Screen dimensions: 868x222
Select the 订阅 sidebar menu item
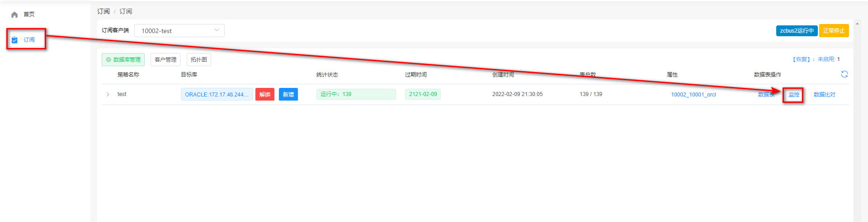[x=29, y=40]
